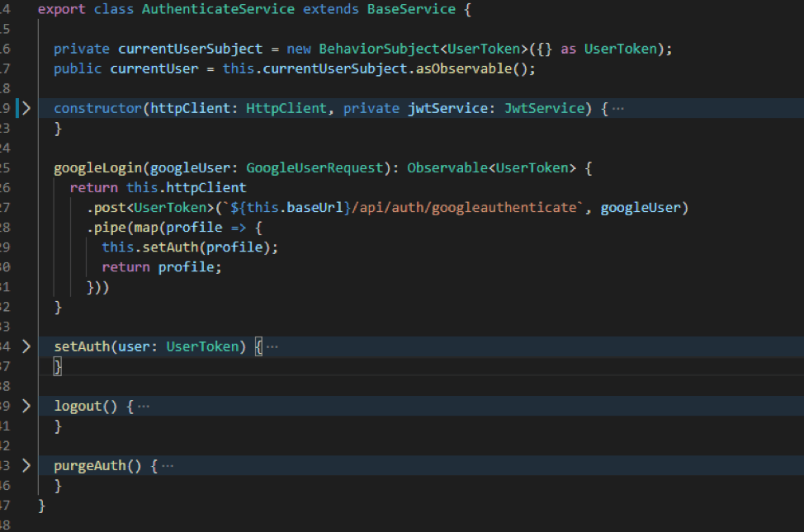This screenshot has height=532, width=804.
Task: Click the /api/auth/googleauthenticate URL string
Action: [464, 208]
